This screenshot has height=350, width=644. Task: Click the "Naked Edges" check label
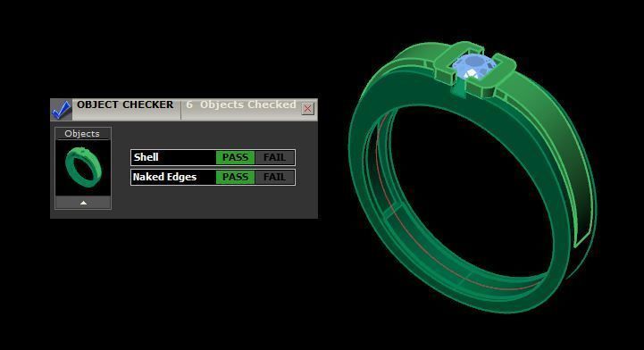click(x=164, y=178)
